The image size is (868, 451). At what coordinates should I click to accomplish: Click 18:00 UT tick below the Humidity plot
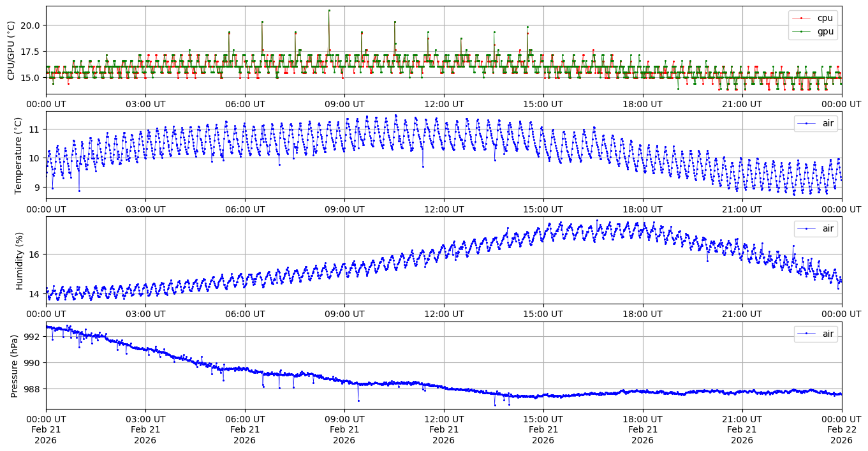point(642,314)
